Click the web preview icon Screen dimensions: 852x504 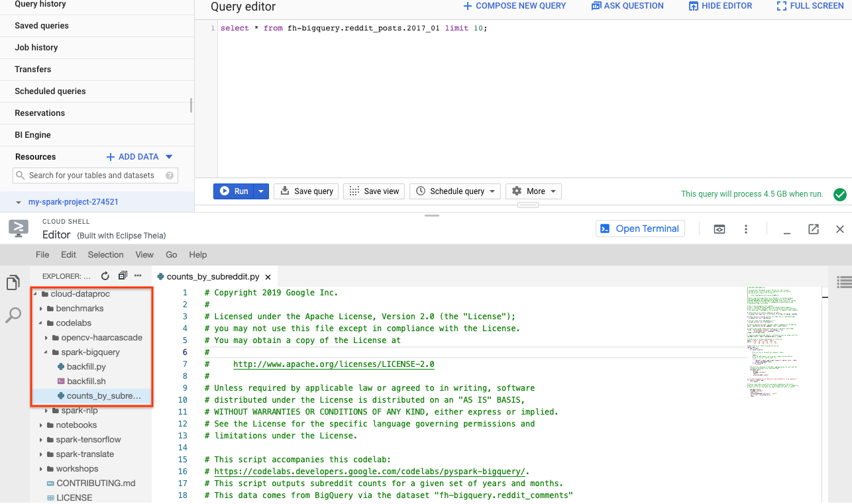tap(719, 229)
